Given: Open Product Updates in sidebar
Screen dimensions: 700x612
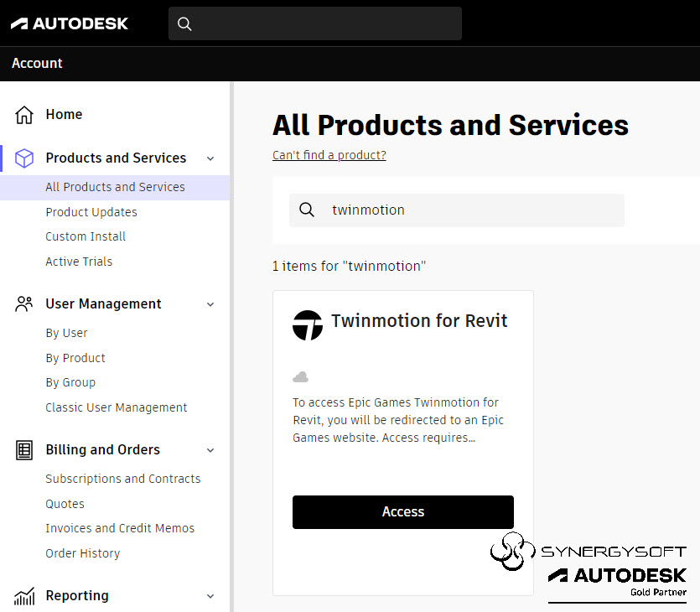Looking at the screenshot, I should click(91, 212).
